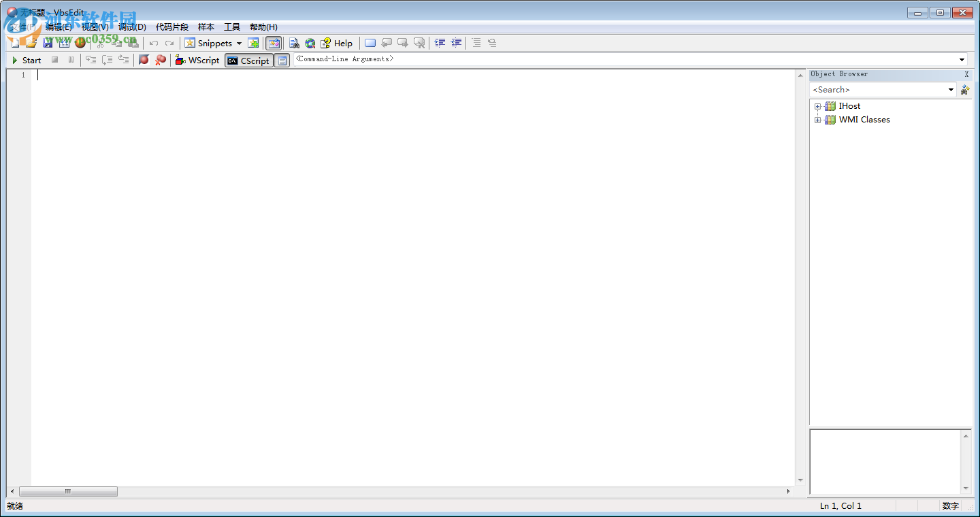Click the editor vertical scrollbar down arrow

800,480
